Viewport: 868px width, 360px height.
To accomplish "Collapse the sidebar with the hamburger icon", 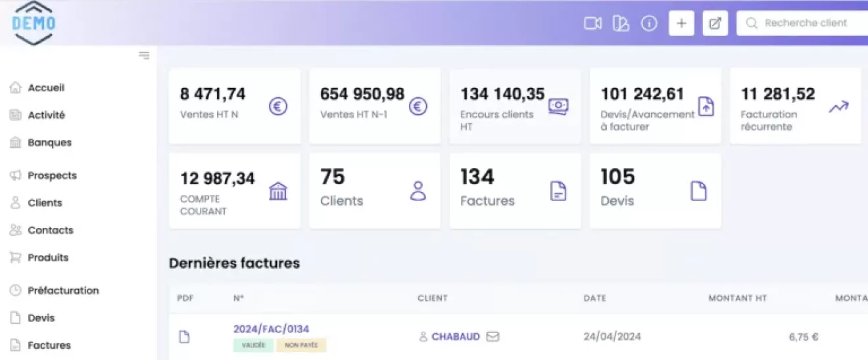I will pos(144,55).
